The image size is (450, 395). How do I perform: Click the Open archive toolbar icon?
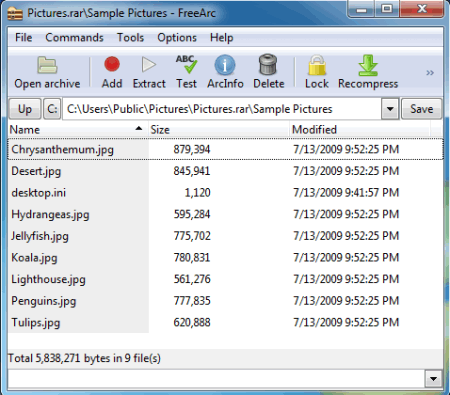pos(47,65)
